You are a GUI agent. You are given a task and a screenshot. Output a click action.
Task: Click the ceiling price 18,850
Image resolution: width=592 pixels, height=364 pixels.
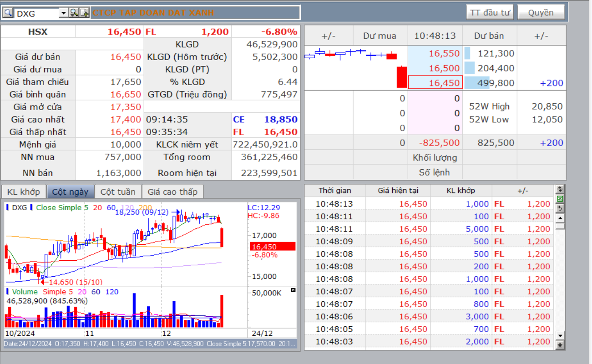pyautogui.click(x=281, y=120)
